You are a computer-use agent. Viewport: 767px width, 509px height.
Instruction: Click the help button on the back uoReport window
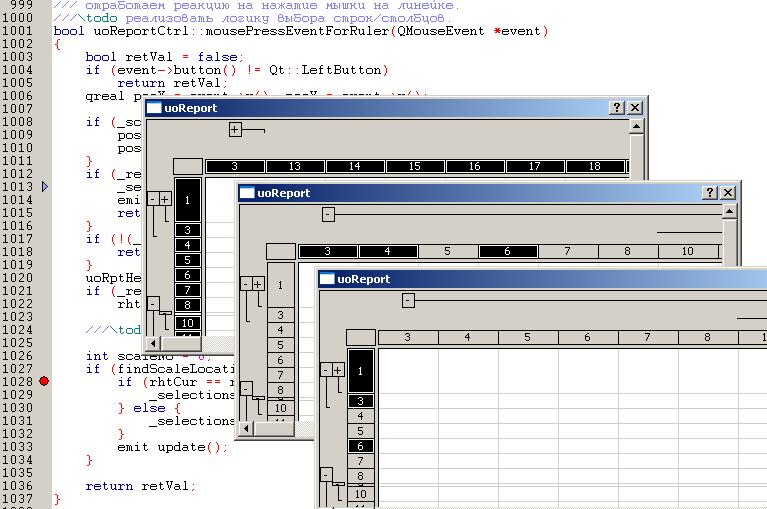617,107
